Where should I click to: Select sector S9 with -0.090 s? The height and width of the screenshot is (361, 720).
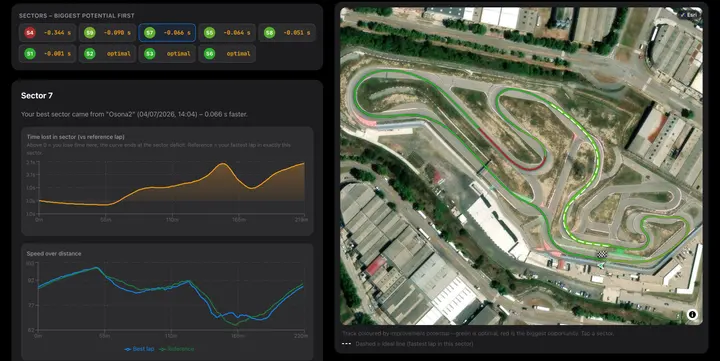(x=107, y=33)
